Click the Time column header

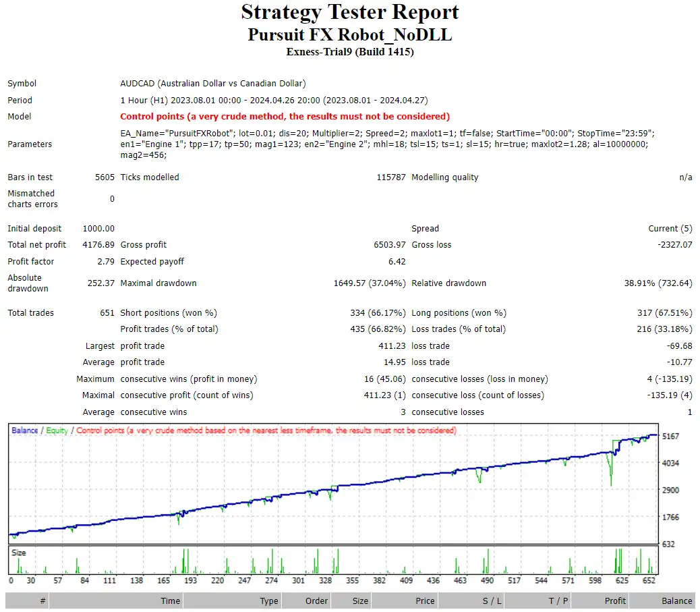coord(170,601)
